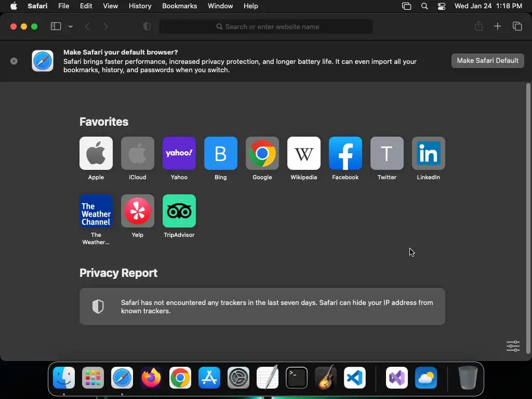Open Google Chrome from the Dock

pos(180,378)
